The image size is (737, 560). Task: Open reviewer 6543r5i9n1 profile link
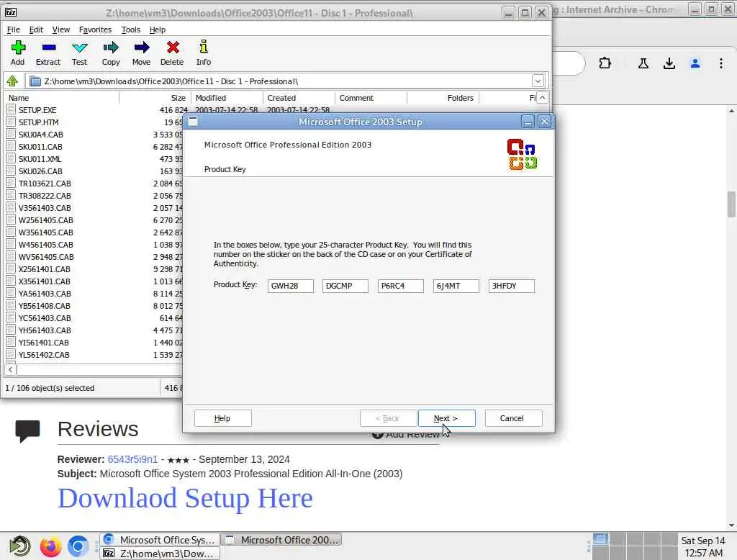coord(132,459)
